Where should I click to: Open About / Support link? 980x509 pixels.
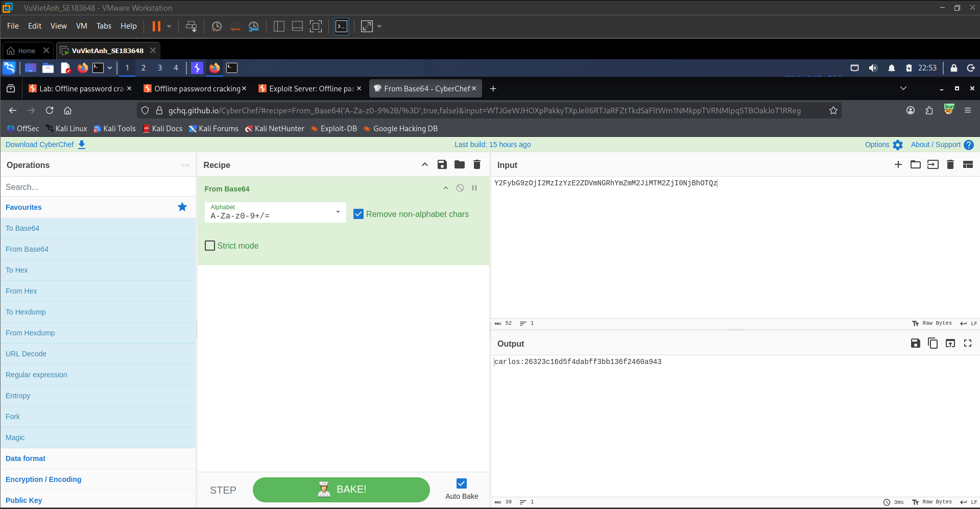pos(942,144)
